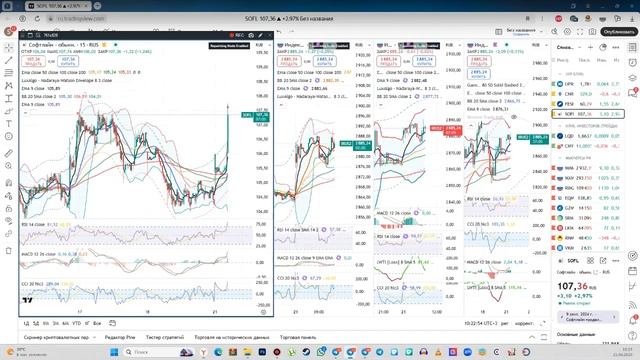Select the SOFL row in the watchlist
This screenshot has height=360, width=640.
pyautogui.click(x=588, y=114)
